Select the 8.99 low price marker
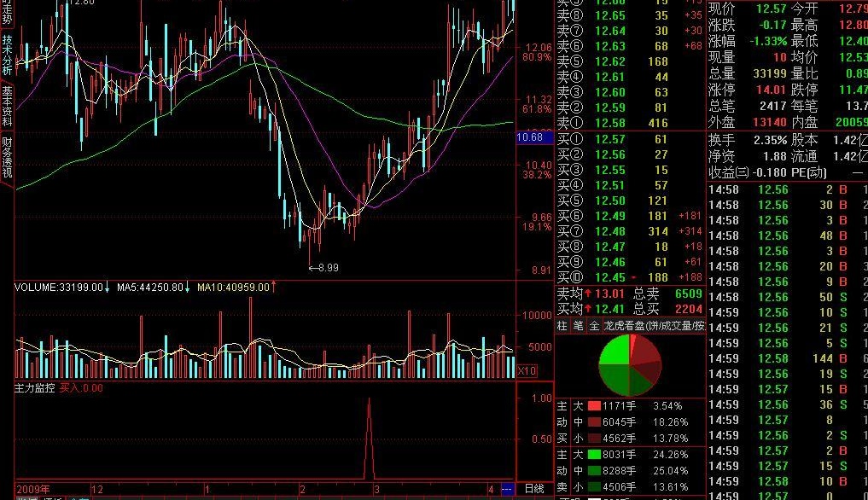 323,268
